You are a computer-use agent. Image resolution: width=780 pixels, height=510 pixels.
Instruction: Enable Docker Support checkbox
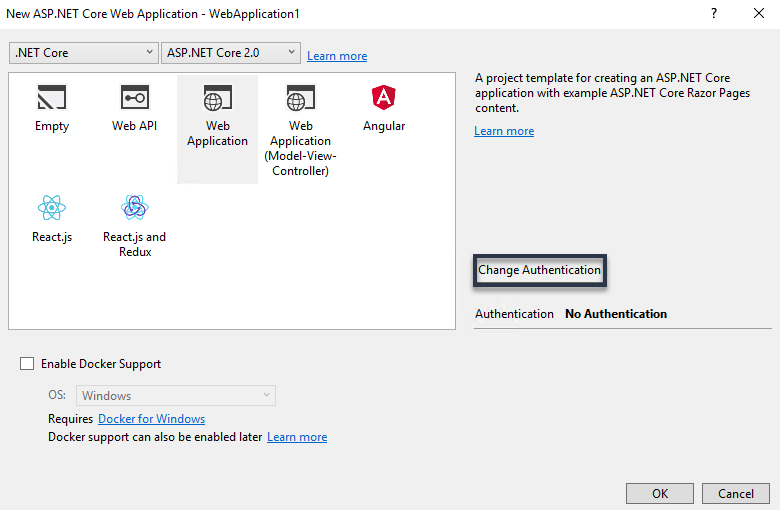pos(27,364)
